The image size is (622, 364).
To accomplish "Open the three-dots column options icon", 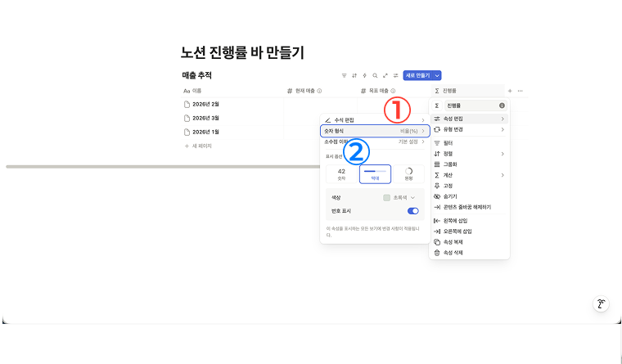I will click(x=520, y=91).
